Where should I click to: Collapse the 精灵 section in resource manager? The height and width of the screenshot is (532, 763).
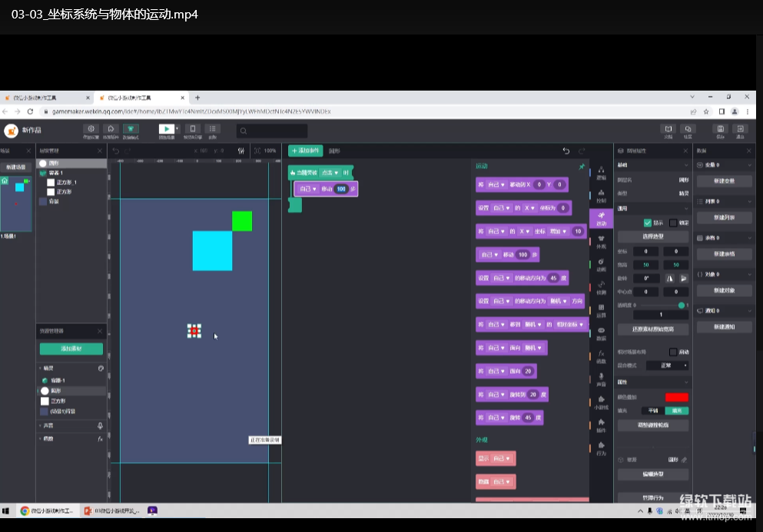[40, 368]
